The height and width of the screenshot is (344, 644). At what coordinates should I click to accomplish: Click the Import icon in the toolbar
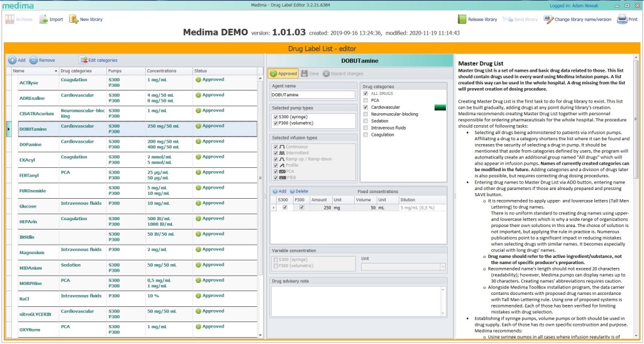point(43,19)
